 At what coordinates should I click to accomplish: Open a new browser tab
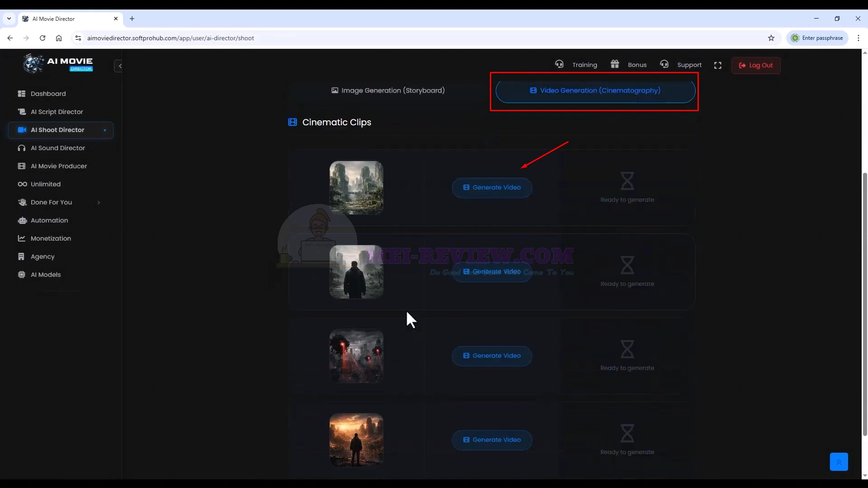[132, 19]
